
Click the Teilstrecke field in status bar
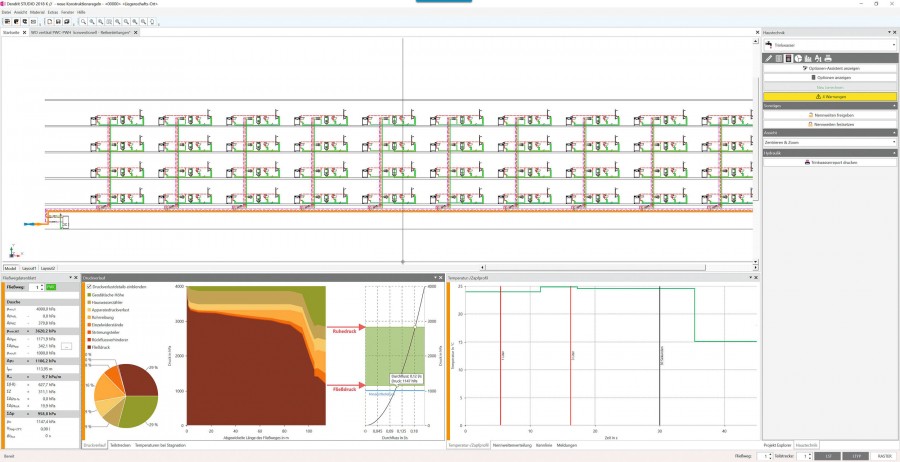pyautogui.click(x=801, y=456)
